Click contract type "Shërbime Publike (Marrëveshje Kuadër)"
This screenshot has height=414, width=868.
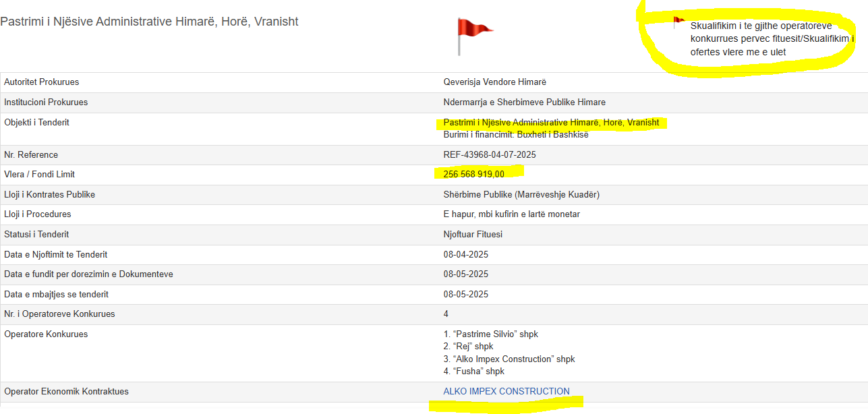click(521, 194)
